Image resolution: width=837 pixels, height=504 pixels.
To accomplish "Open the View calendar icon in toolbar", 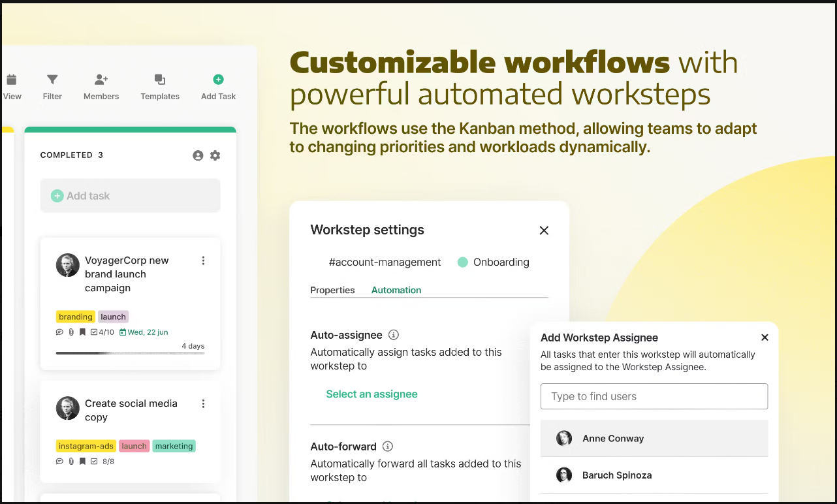I will click(x=12, y=80).
